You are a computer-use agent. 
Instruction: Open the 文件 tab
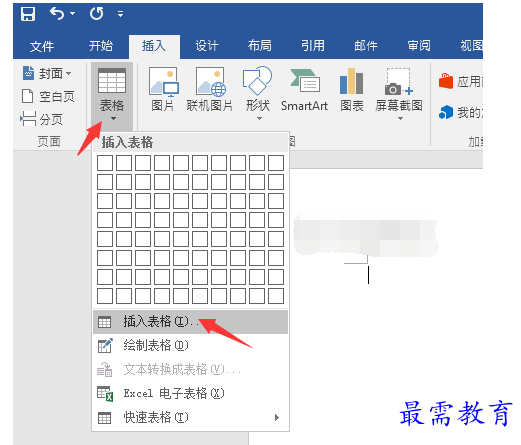[42, 46]
